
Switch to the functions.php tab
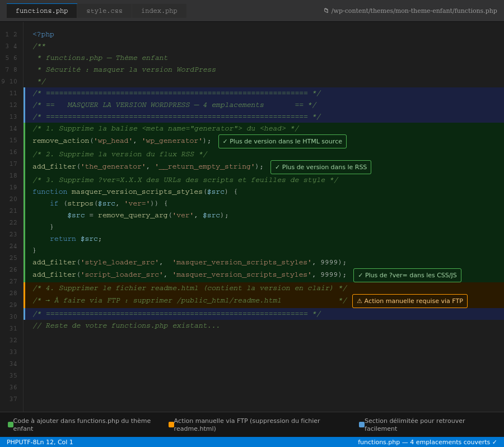pyautogui.click(x=42, y=11)
